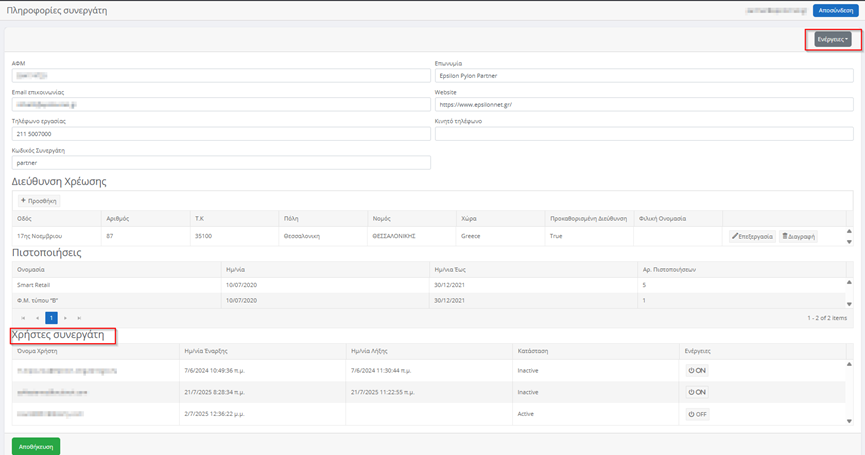Click the empty Κινητό τηλέφωνο field
This screenshot has width=865, height=455.
[x=643, y=133]
